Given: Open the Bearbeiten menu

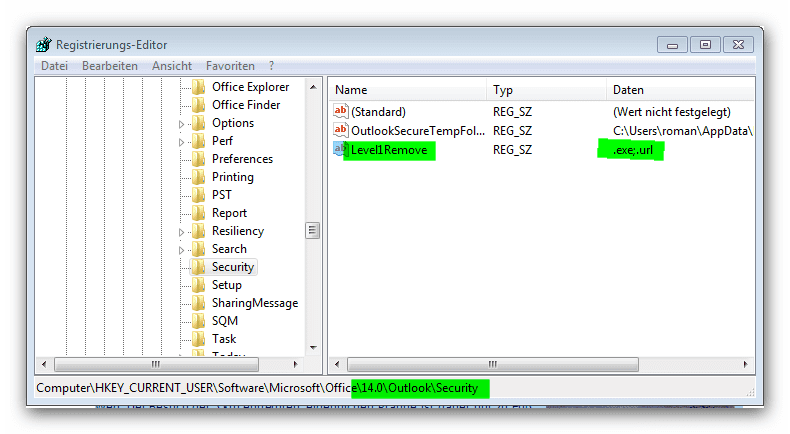Looking at the screenshot, I should (110, 66).
